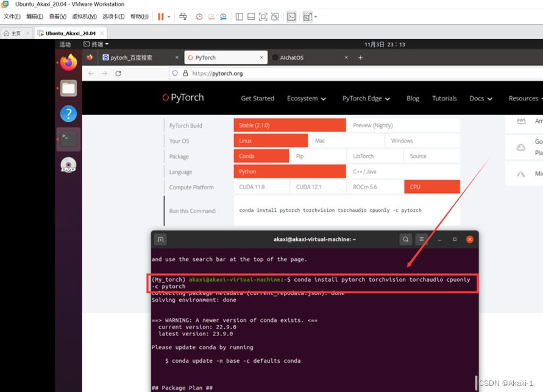The width and height of the screenshot is (543, 392).
Task: Open Files from the Ubuntu dock
Action: tap(69, 88)
